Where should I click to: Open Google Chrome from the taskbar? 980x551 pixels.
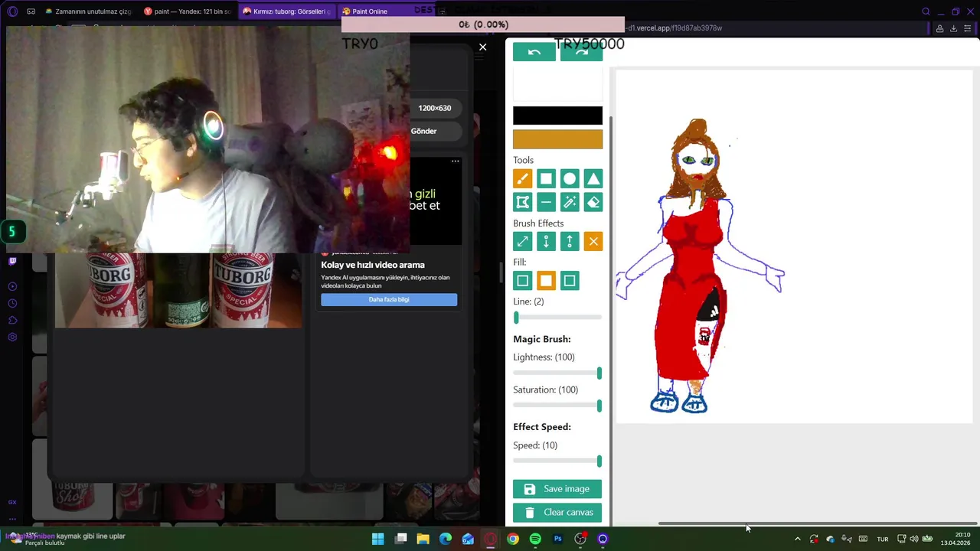[513, 539]
